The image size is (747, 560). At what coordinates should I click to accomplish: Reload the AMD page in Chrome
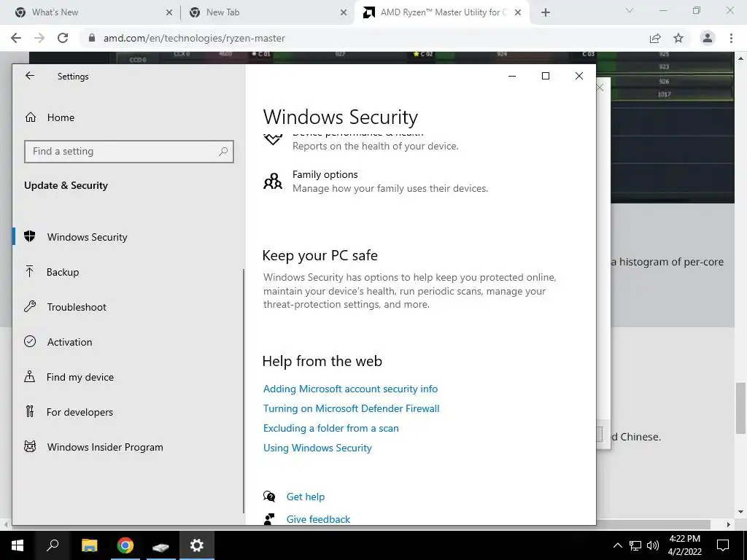[63, 38]
